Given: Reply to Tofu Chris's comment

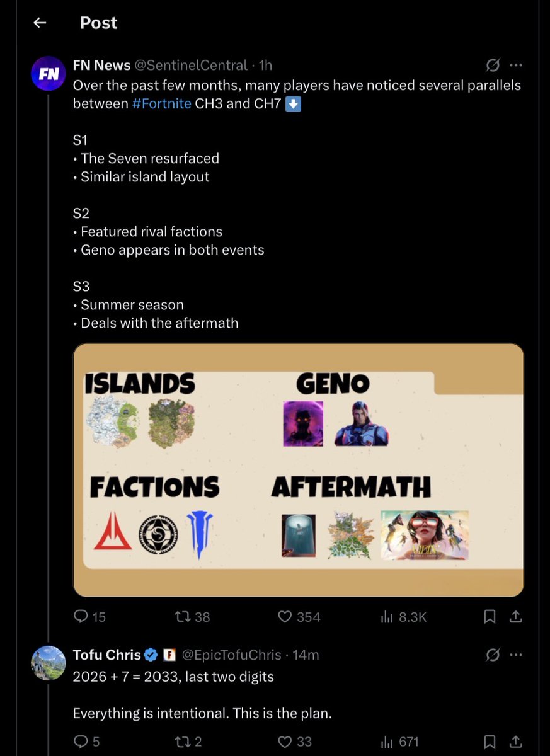Looking at the screenshot, I should [x=86, y=742].
